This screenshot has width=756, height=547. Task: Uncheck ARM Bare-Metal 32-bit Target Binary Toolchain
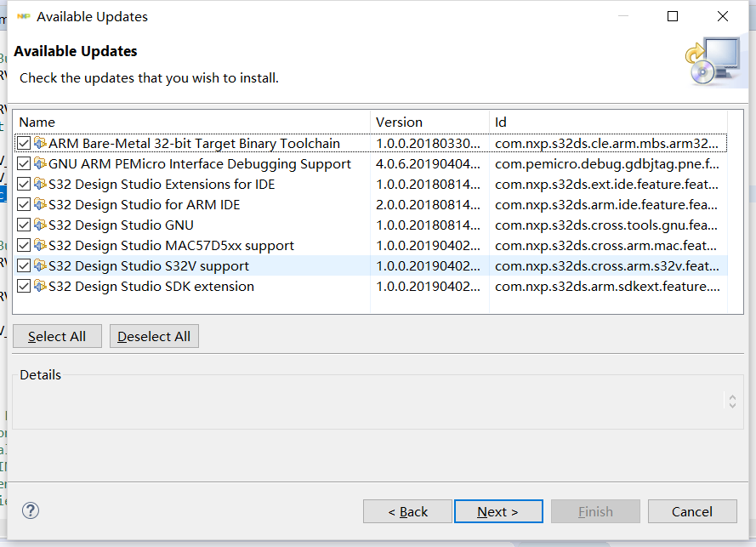click(24, 144)
